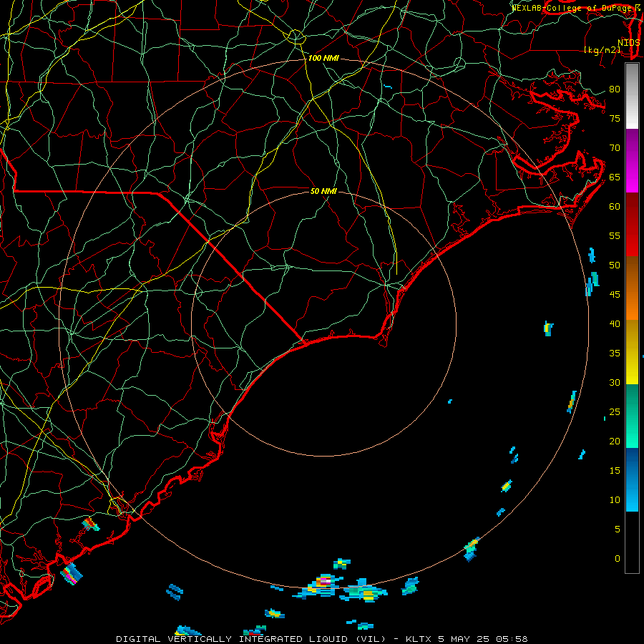644x644 pixels.
Task: Click the NIDS label above the scale
Action: click(x=629, y=42)
